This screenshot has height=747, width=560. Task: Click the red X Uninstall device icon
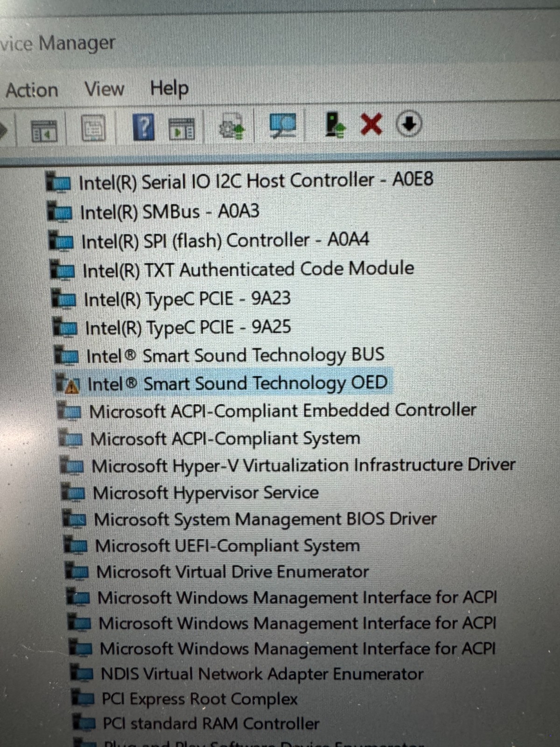[x=371, y=124]
